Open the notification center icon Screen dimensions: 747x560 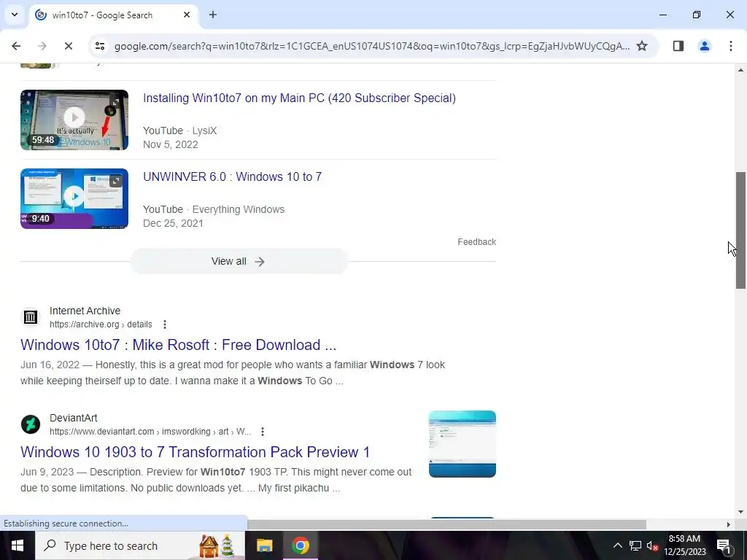[724, 545]
